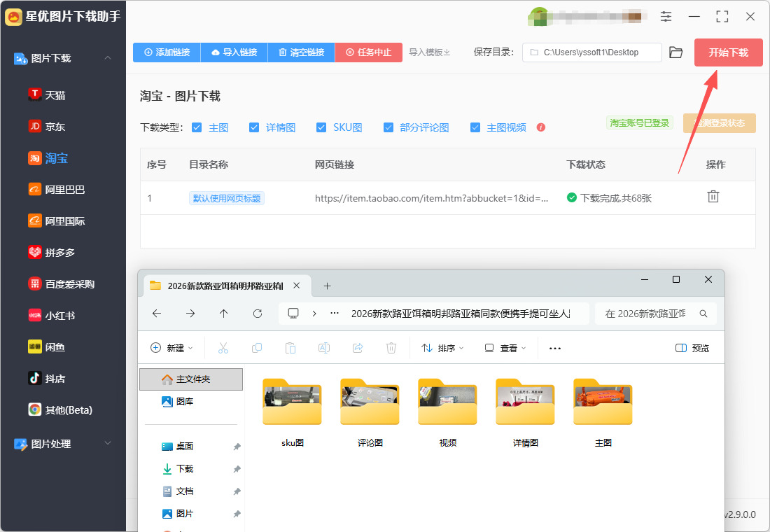The height and width of the screenshot is (532, 770).
Task: Open the 查看 view dropdown
Action: click(505, 348)
